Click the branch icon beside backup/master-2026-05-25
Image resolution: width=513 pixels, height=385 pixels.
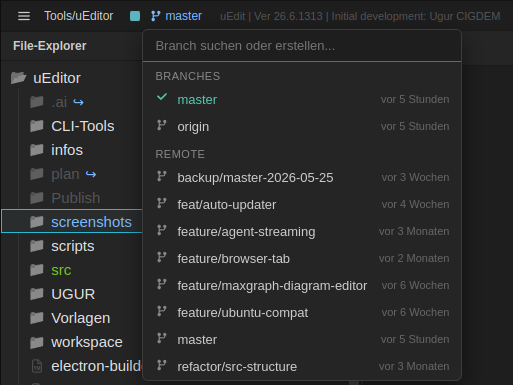pyautogui.click(x=162, y=176)
